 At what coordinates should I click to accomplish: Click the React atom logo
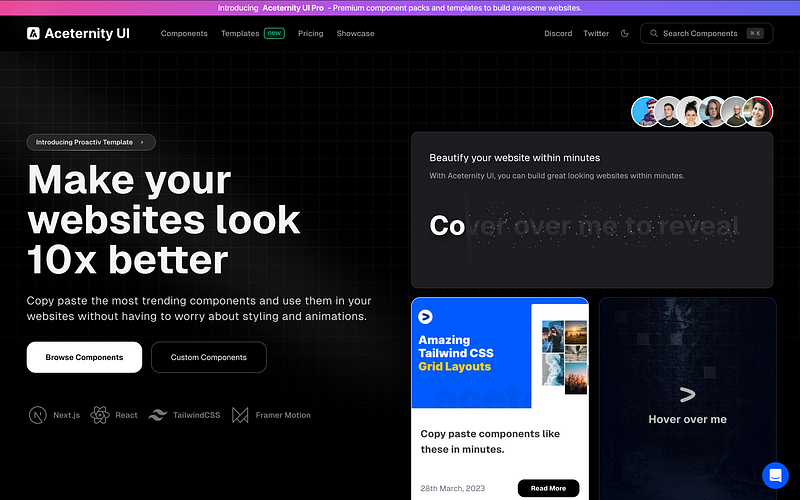pyautogui.click(x=100, y=415)
